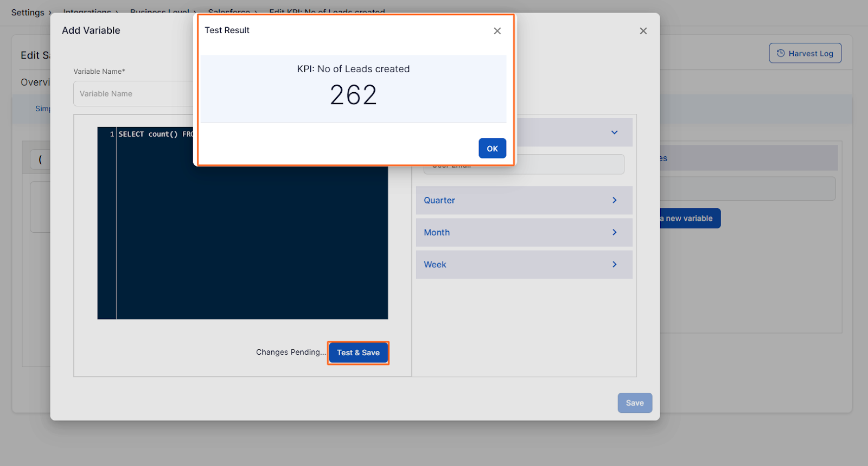Click the "new variable" button behind the modal
The image size is (868, 466).
point(690,218)
